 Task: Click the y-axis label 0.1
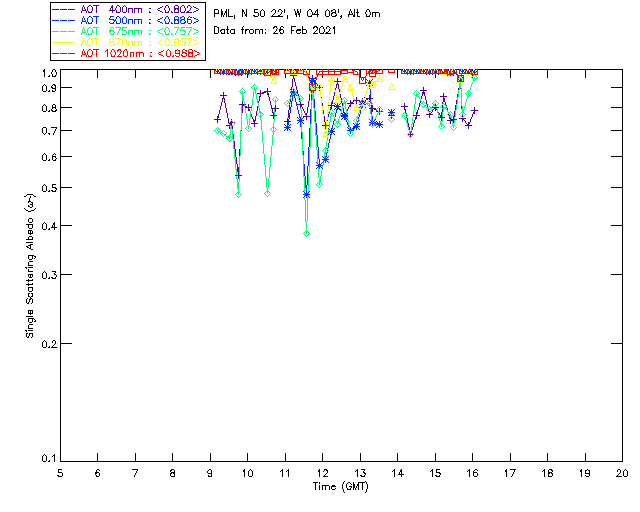49,459
